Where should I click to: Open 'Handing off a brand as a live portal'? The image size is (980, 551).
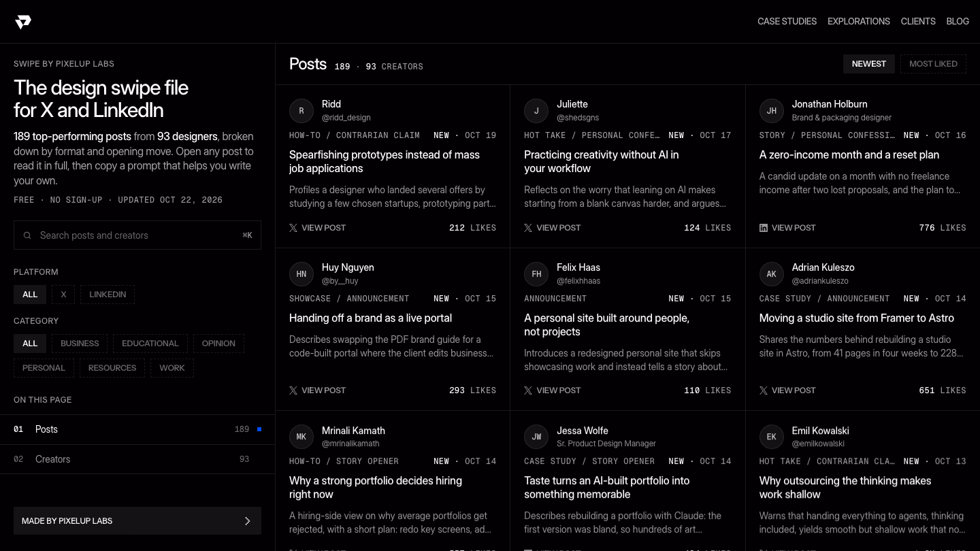(370, 318)
